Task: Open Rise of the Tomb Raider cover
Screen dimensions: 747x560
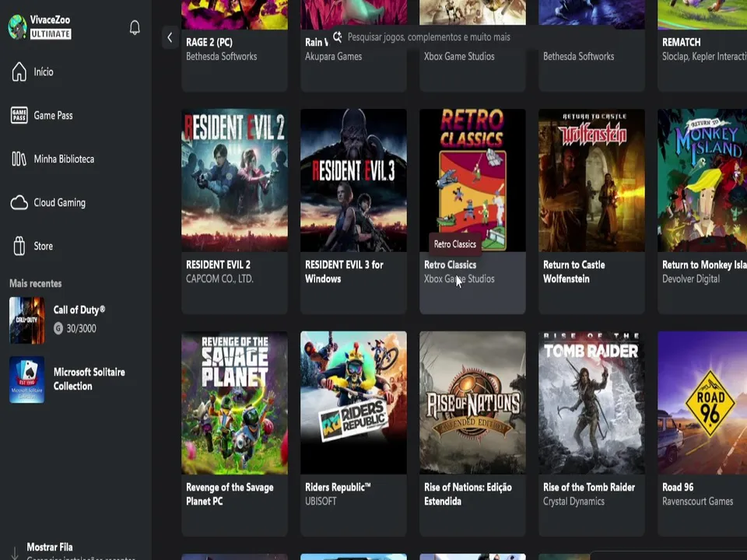Action: point(591,403)
